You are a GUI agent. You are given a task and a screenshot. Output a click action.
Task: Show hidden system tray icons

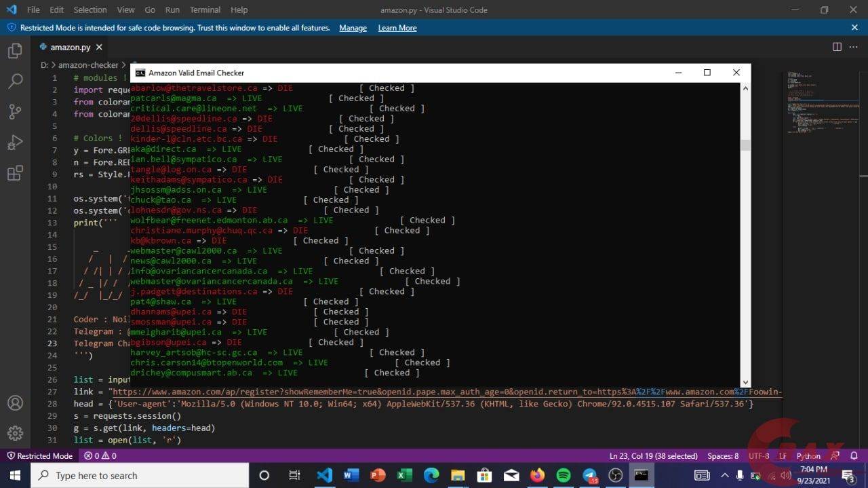coord(725,475)
